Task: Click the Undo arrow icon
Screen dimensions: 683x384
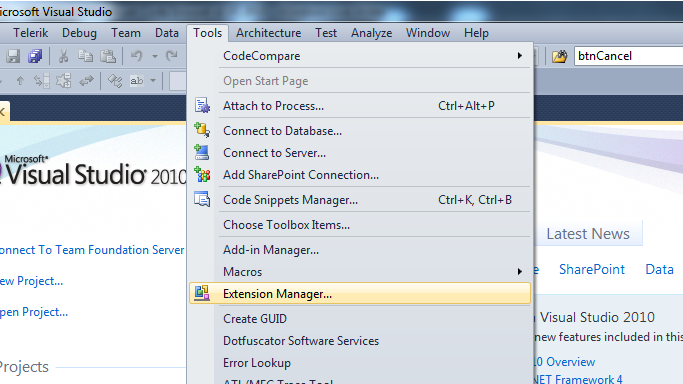Action: tap(137, 56)
